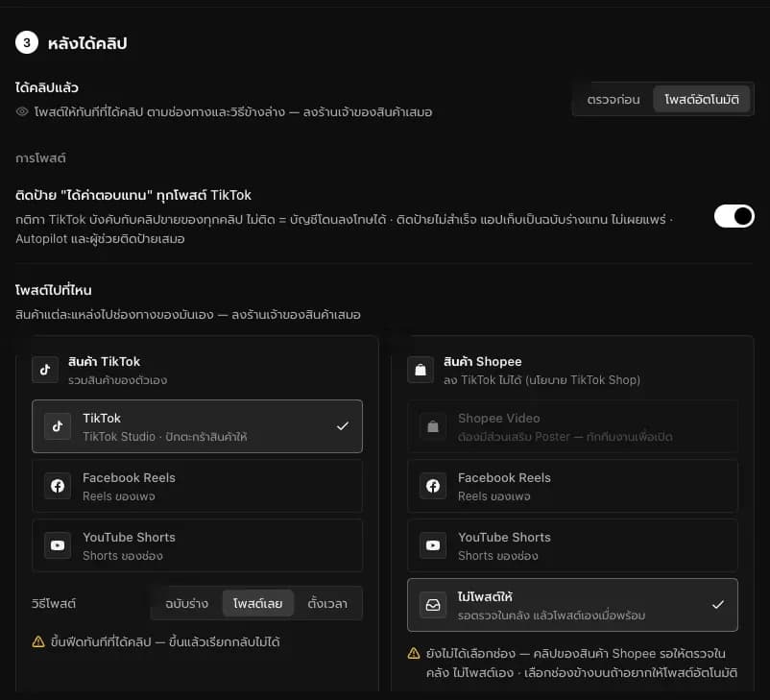
Task: Click the warning triangle beside ขึ้นฟีดทันทีที่ได้คลิป
Action: pyautogui.click(x=38, y=641)
